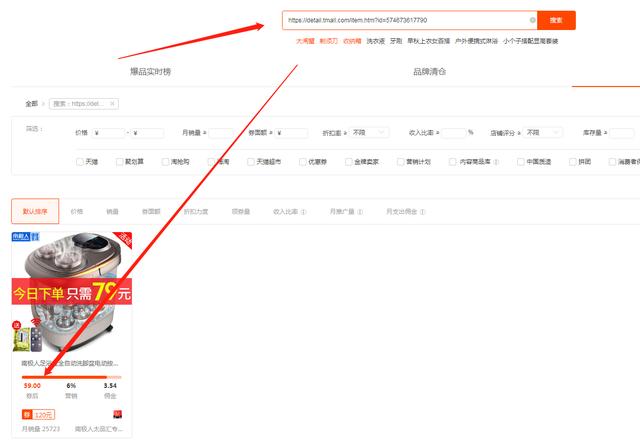Click info icon next to 内容商品库

[x=496, y=162]
